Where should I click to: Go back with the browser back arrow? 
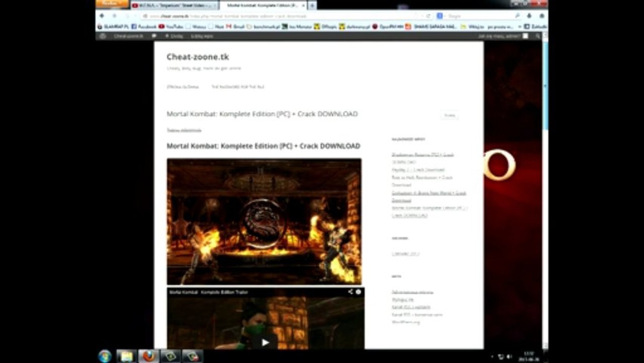(102, 16)
